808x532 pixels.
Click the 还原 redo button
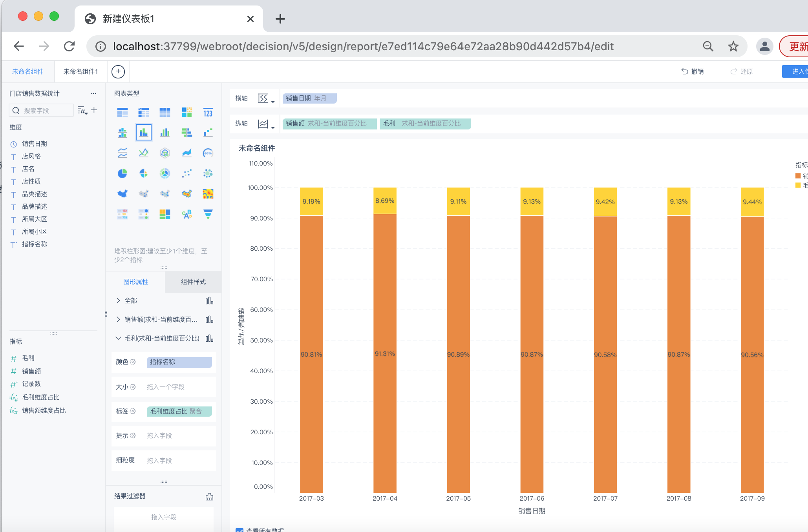click(x=742, y=71)
